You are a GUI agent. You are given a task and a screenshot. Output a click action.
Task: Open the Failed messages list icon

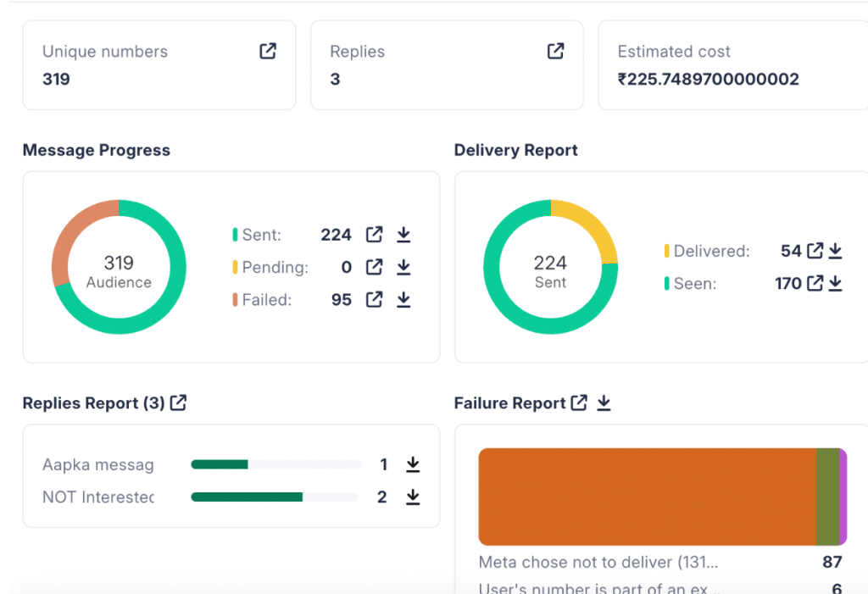(x=374, y=299)
